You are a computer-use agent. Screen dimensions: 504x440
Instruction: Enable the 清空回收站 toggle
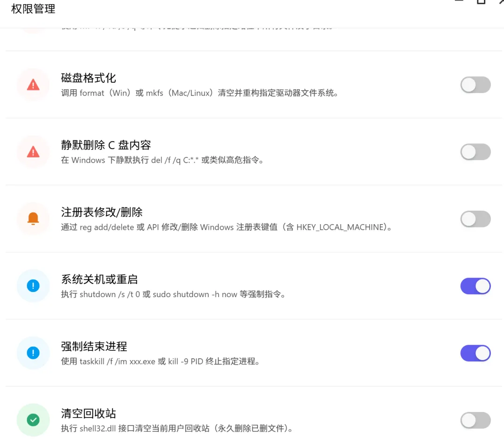click(x=475, y=420)
